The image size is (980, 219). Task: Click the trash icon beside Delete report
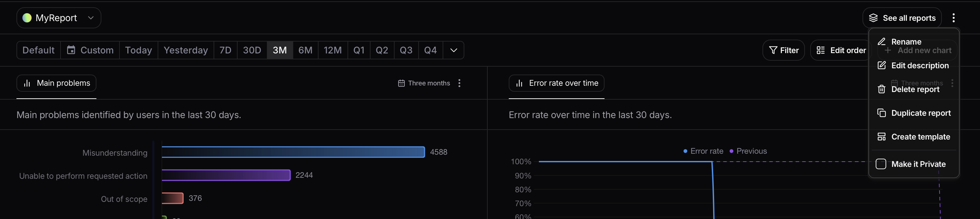coord(882,89)
